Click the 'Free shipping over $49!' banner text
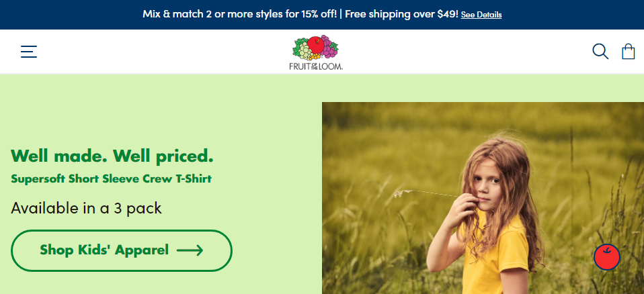Image resolution: width=644 pixels, height=294 pixels. click(x=401, y=14)
